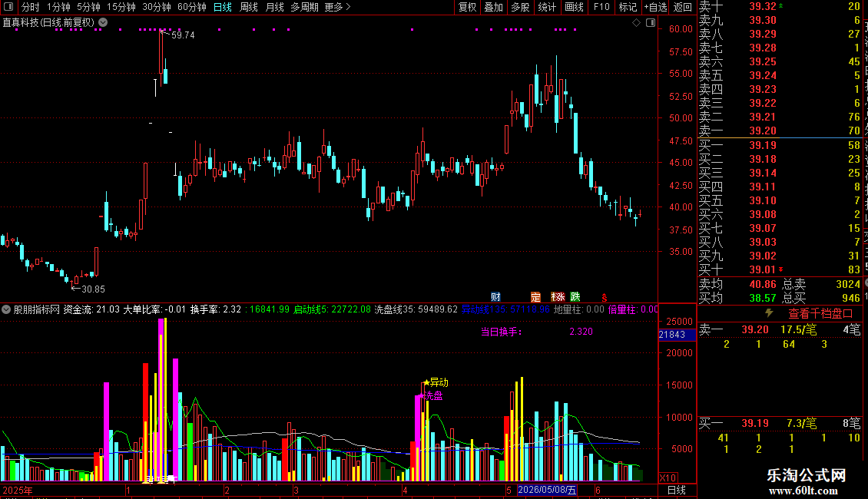Viewport: 868px width, 499px height.
Task: Select the 60分钟 period tab
Action: click(x=192, y=7)
